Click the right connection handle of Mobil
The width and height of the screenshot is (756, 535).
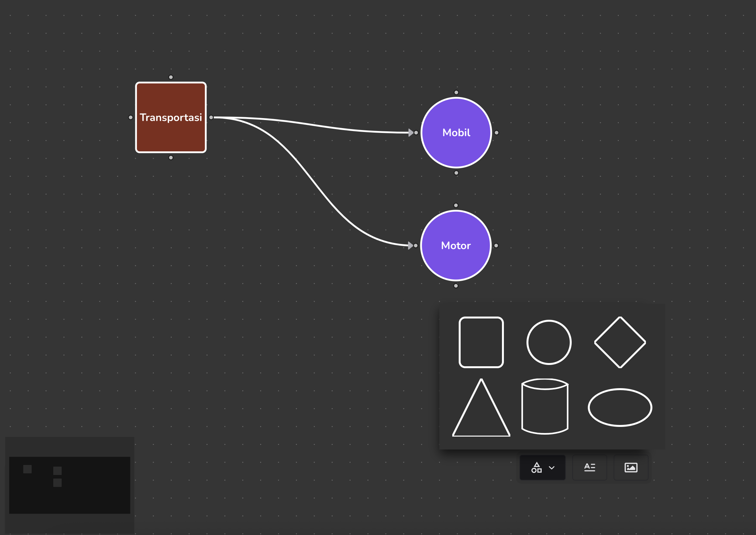[x=497, y=133]
